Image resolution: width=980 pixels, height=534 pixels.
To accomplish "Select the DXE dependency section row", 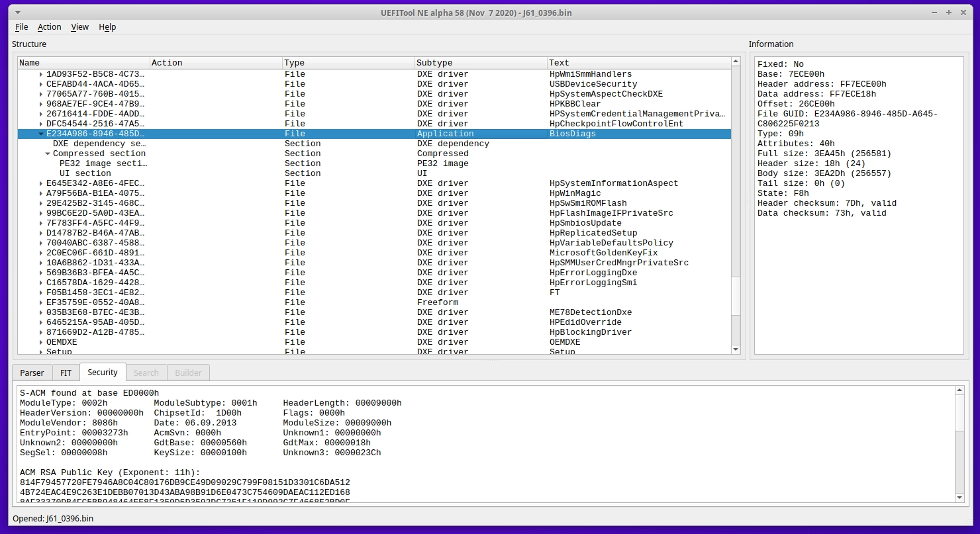I will click(374, 144).
